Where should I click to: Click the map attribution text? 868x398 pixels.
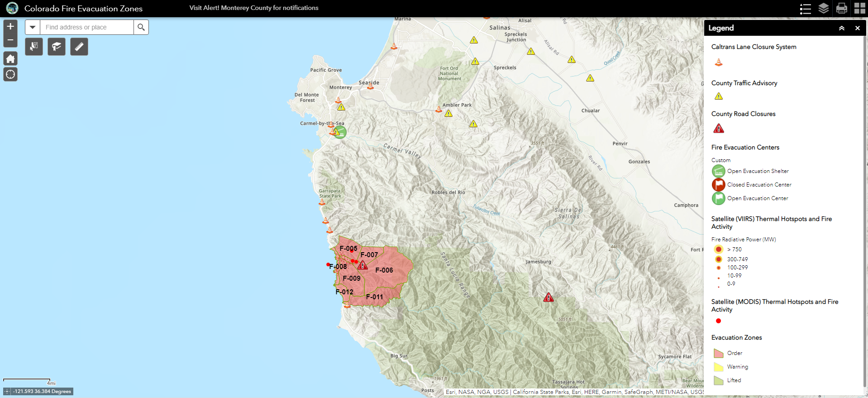tap(574, 392)
